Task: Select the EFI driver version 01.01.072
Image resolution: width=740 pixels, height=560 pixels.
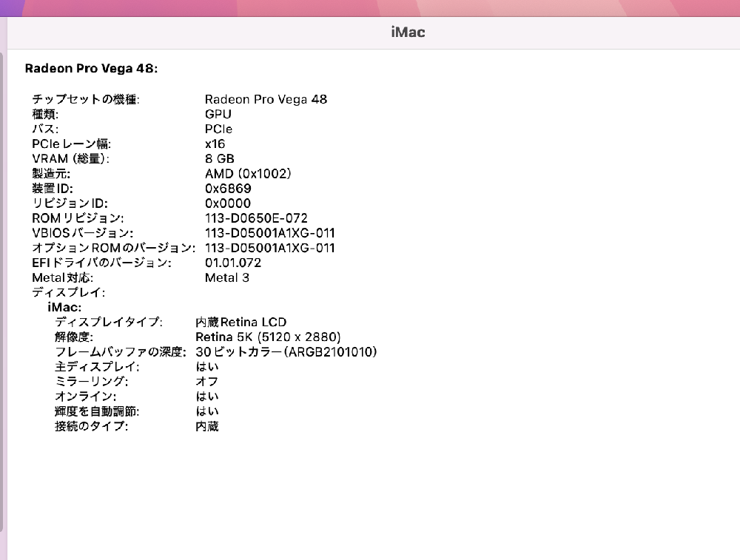Action: click(x=233, y=263)
